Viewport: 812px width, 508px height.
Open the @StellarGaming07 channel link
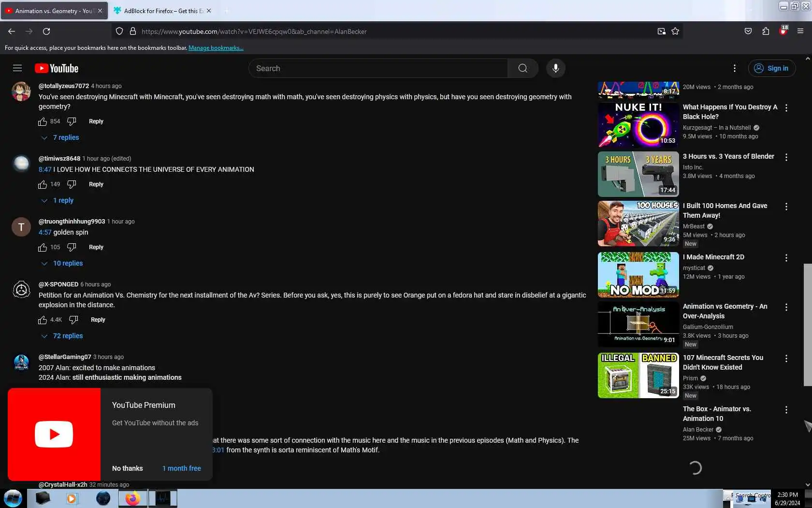tap(65, 357)
